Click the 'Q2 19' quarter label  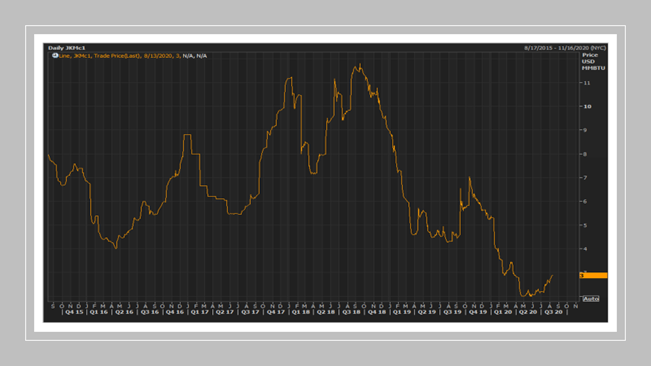427,312
